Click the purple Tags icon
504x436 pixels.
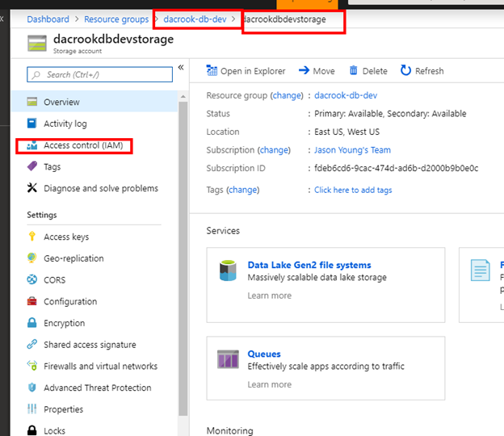pyautogui.click(x=32, y=166)
